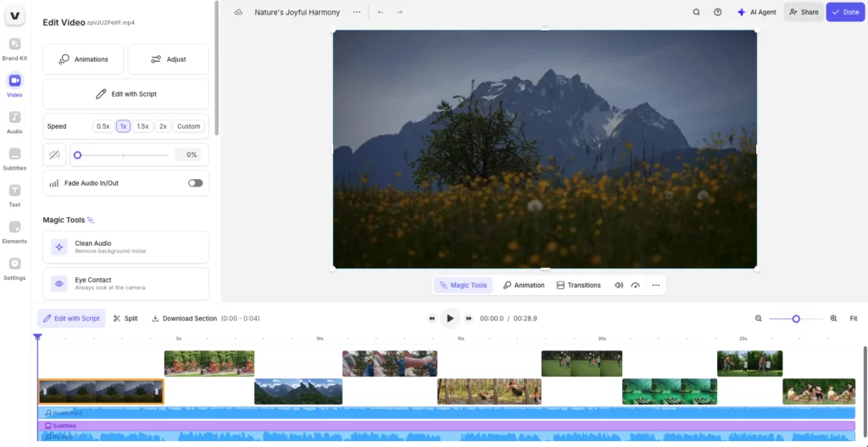Open the Settings sidebar panel
This screenshot has width=868, height=447.
15,269
